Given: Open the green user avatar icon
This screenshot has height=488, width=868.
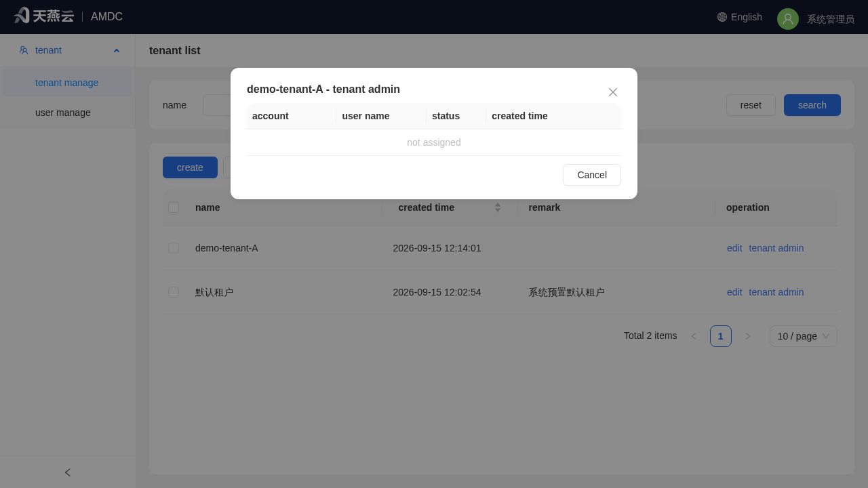Looking at the screenshot, I should click(788, 19).
